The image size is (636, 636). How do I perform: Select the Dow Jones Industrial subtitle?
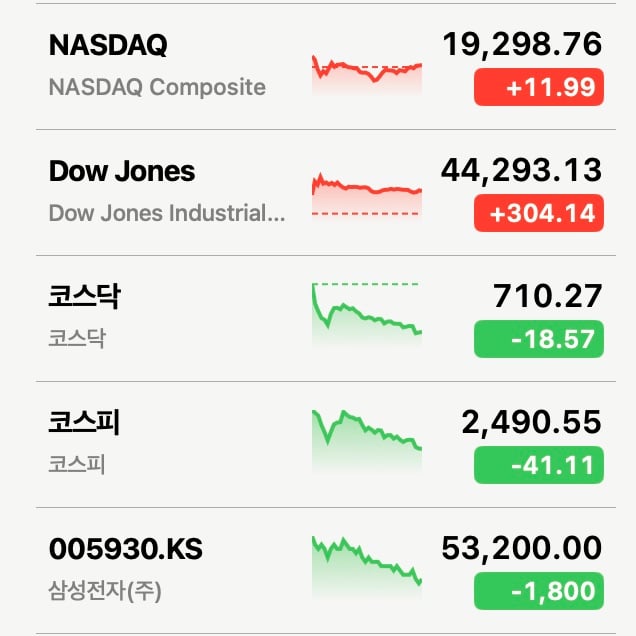point(167,213)
